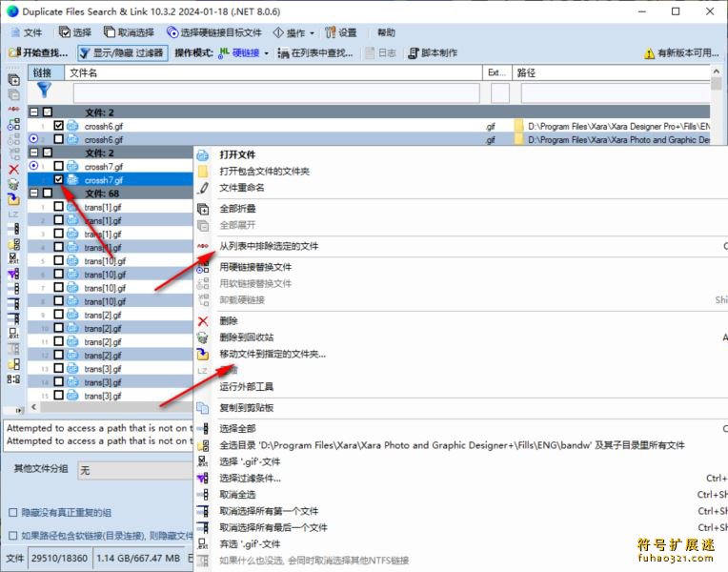Check the first crossh7.gif row checkbox
This screenshot has height=572, width=728.
coord(58,166)
